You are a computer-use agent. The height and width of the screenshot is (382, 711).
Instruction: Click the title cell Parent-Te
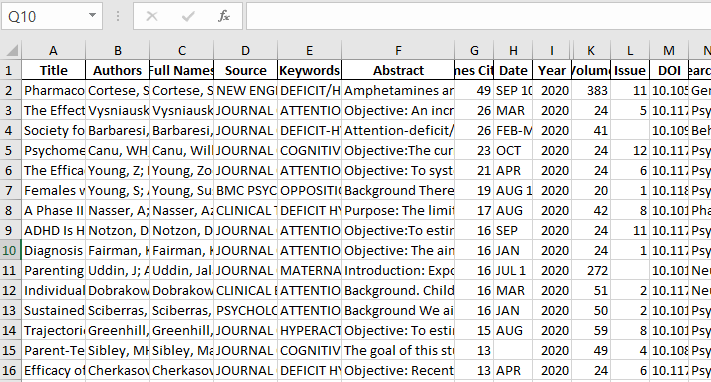pyautogui.click(x=54, y=350)
